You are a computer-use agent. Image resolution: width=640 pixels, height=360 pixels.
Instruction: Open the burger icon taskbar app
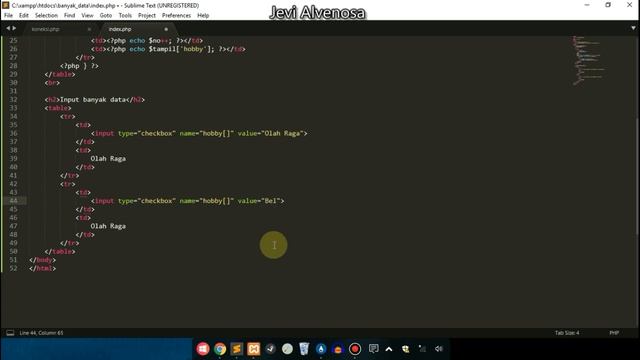point(338,349)
